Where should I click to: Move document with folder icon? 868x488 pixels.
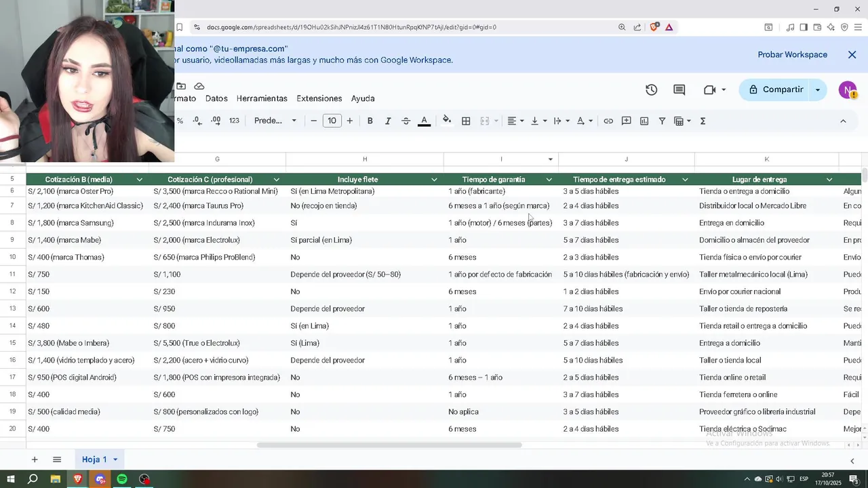click(181, 86)
